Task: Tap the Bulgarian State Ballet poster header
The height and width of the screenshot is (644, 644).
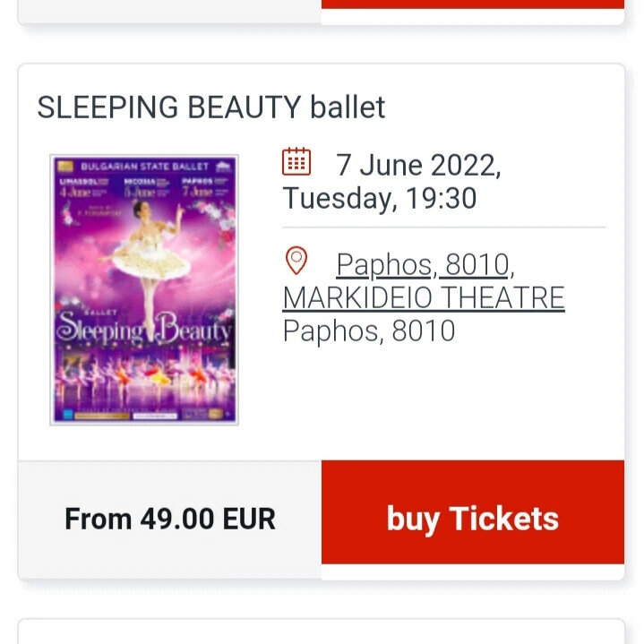Action: [x=144, y=167]
